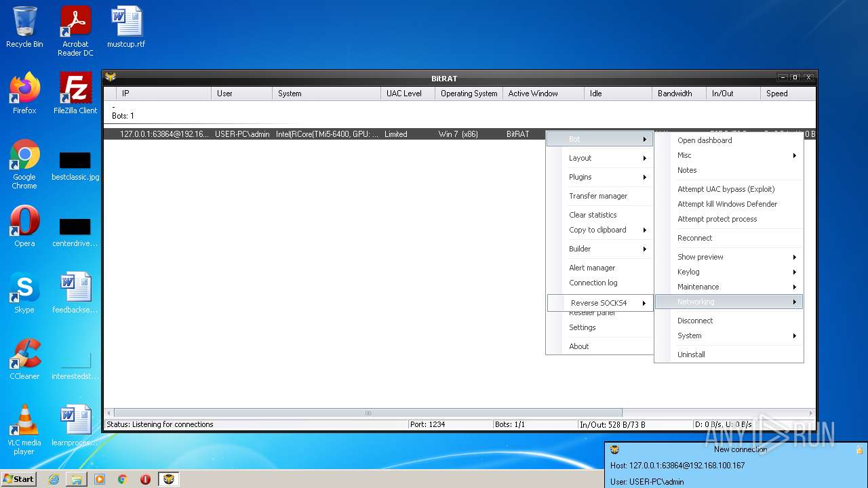
Task: Choose Clear statistics from menu
Action: (x=599, y=215)
